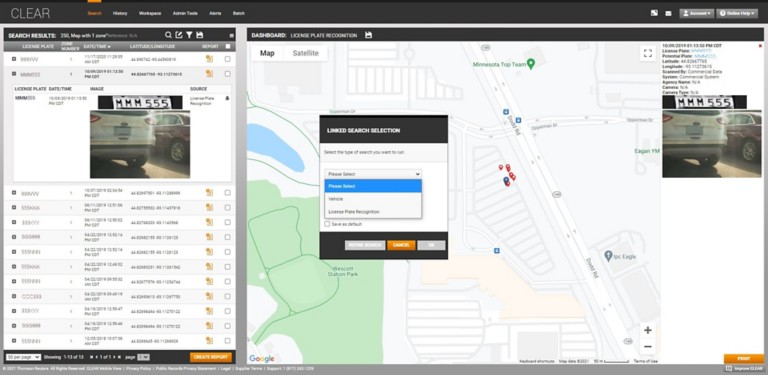768x375 pixels.
Task: Click the orange Cancel button
Action: [x=401, y=245]
